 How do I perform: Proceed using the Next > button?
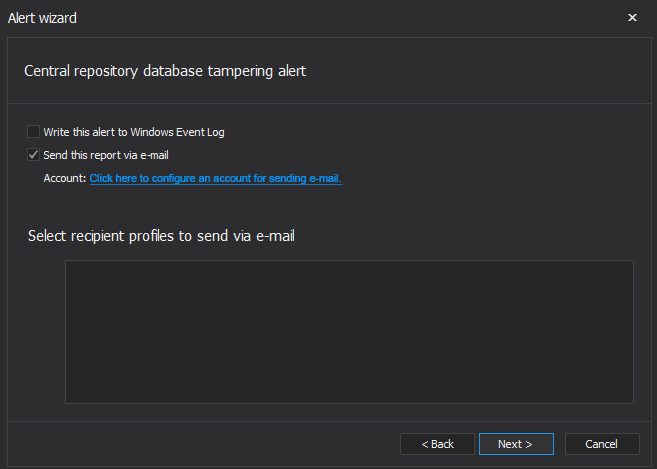tap(516, 444)
